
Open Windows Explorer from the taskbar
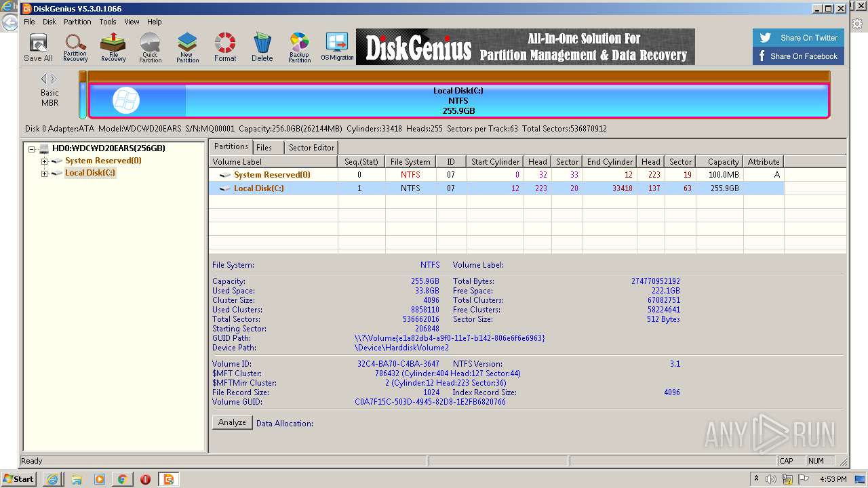coord(76,479)
